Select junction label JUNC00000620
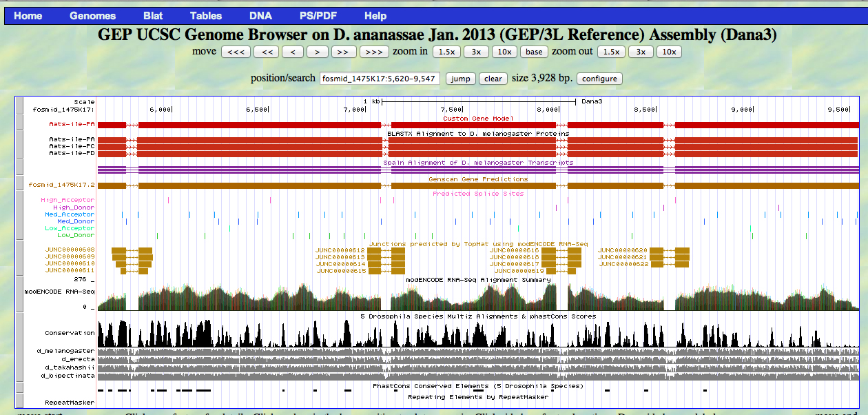This screenshot has width=868, height=415. click(x=623, y=250)
